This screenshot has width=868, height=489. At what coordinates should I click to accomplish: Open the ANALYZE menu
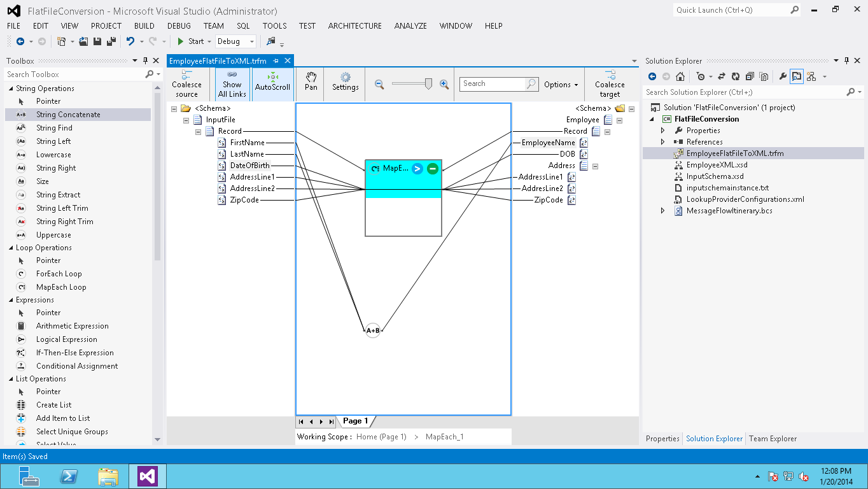click(410, 26)
